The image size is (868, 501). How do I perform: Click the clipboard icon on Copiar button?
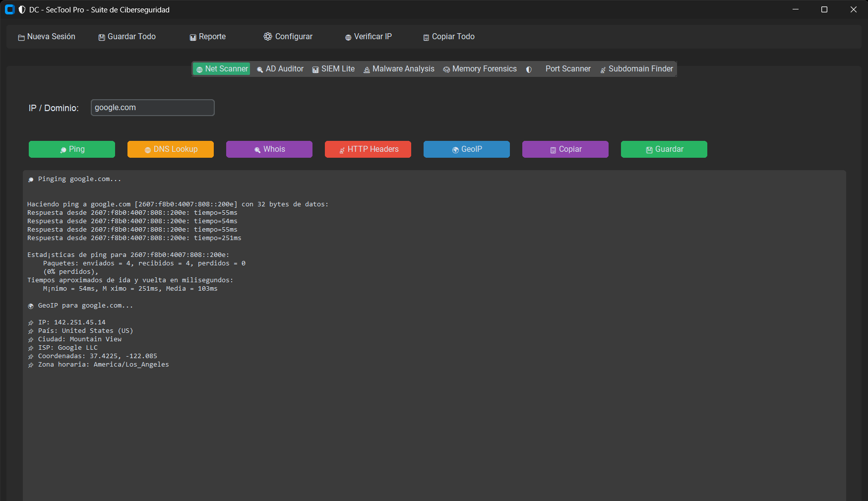553,150
